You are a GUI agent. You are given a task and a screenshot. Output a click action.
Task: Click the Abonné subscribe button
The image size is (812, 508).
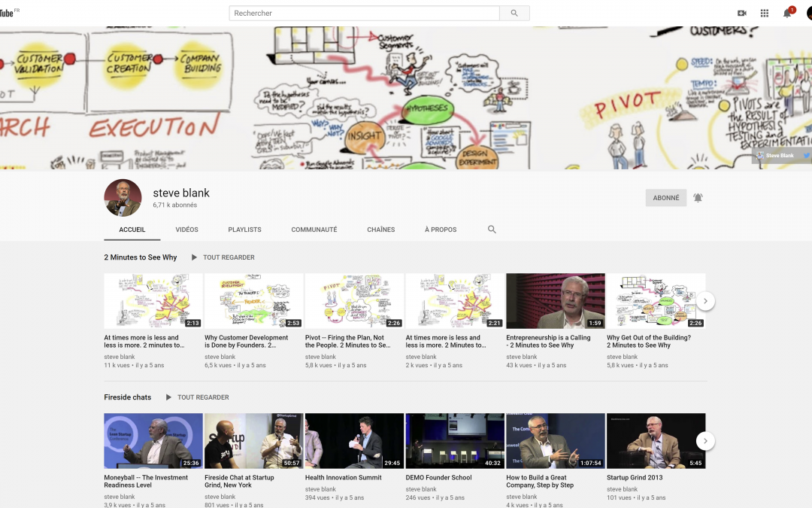tap(666, 197)
